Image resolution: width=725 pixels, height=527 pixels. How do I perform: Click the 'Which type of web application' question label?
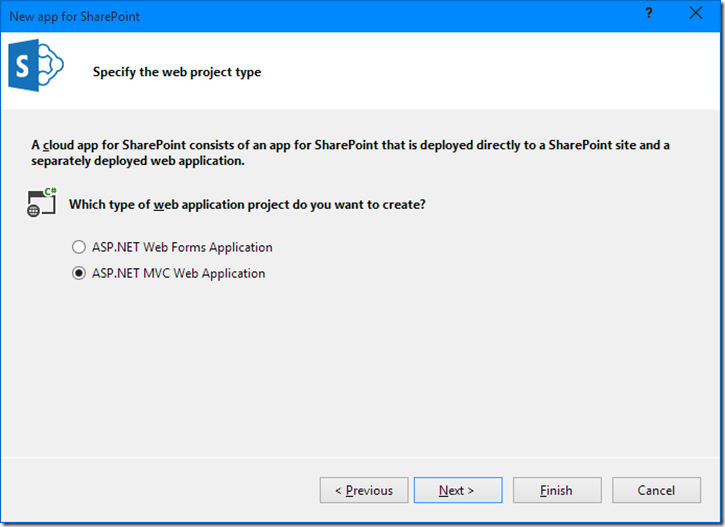tap(247, 204)
